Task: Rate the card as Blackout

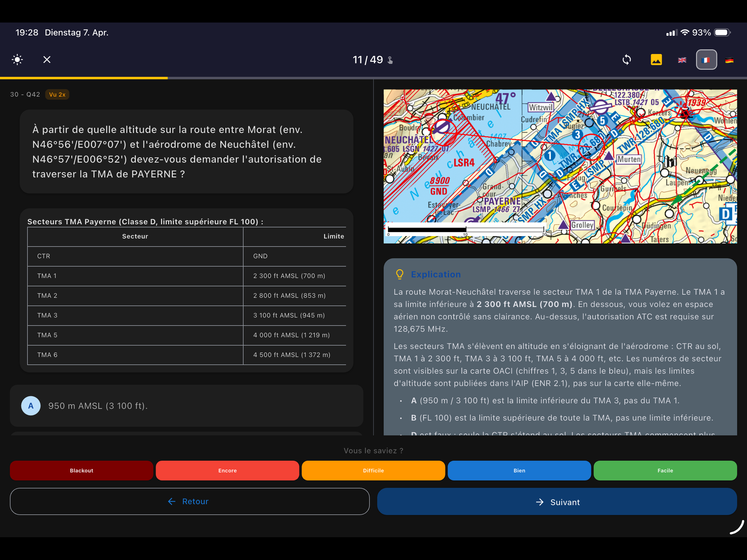Action: (81, 470)
